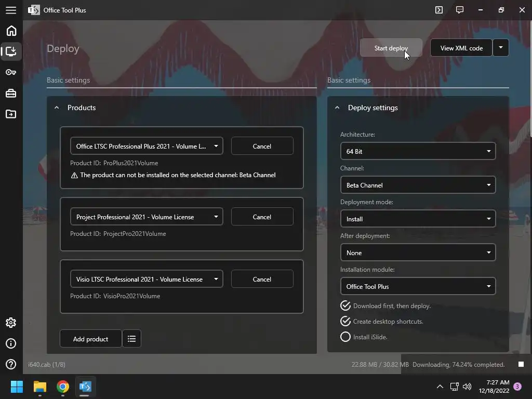
Task: Open View XML code arrow dropdown
Action: pos(501,48)
